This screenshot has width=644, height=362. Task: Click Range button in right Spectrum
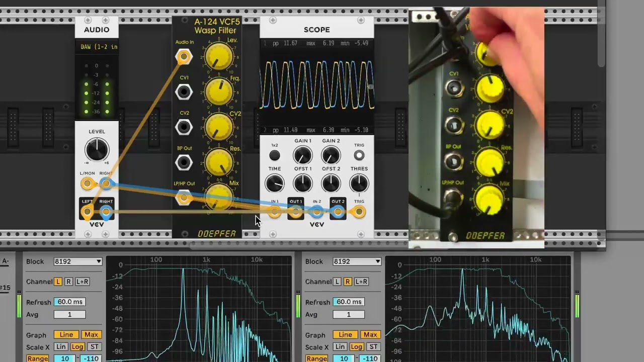point(316,358)
